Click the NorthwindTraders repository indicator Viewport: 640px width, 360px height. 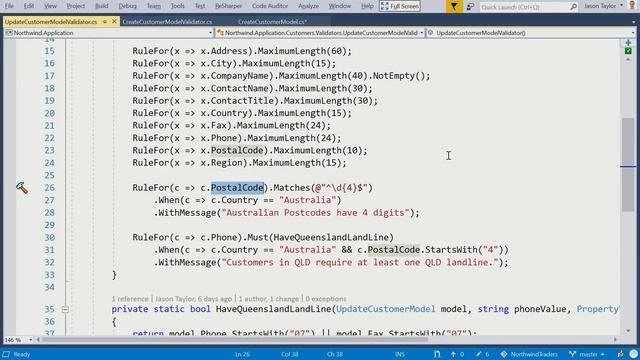point(529,354)
